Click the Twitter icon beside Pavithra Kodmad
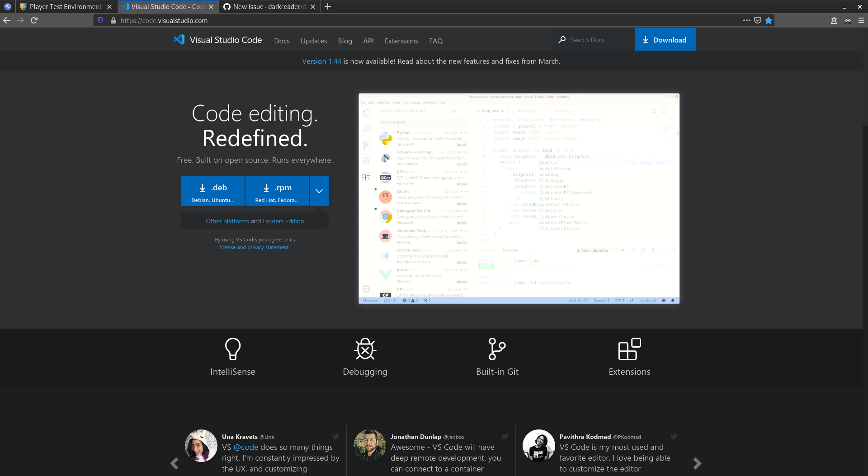This screenshot has width=868, height=476. (674, 436)
